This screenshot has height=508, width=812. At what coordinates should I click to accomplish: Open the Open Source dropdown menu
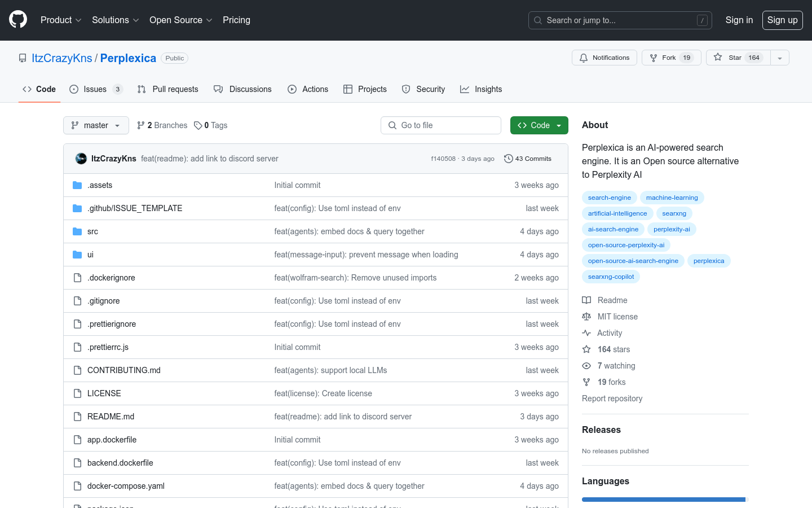tap(180, 20)
